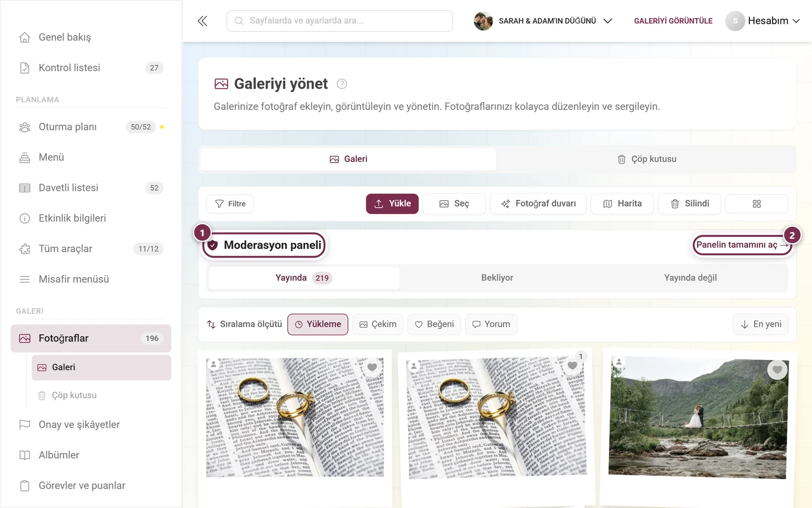Collapse sidebar with double-chevron icon
Viewport: 812px width, 508px height.
pyautogui.click(x=202, y=21)
